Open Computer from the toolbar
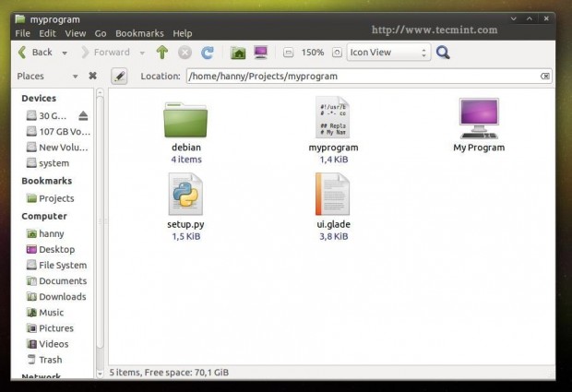 pyautogui.click(x=261, y=53)
